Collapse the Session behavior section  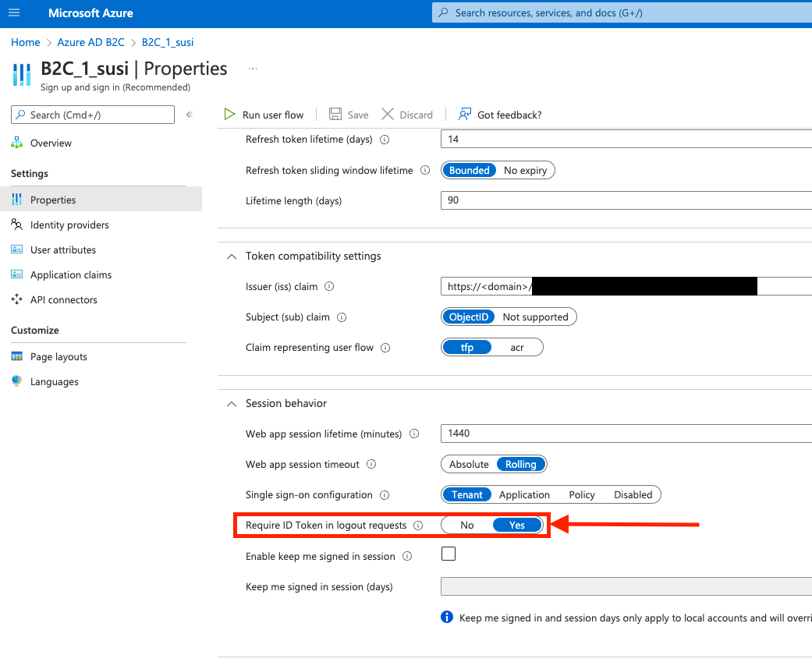tap(232, 404)
